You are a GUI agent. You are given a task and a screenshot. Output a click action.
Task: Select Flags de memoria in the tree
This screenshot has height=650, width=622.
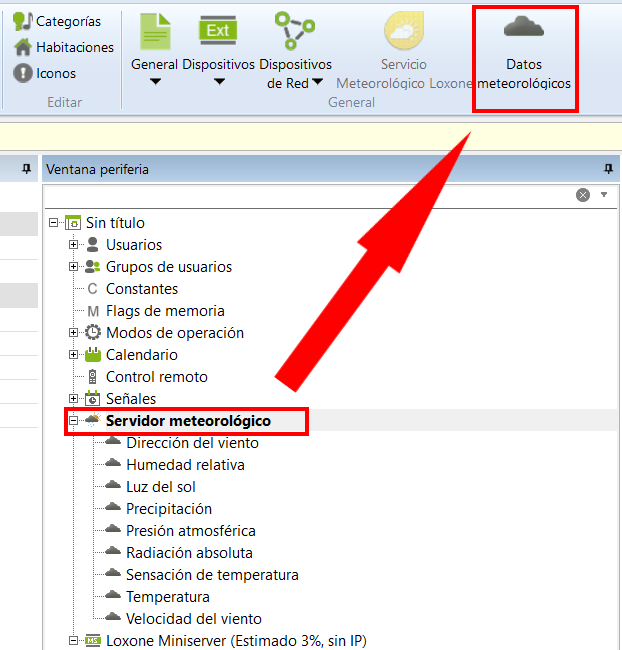click(165, 311)
